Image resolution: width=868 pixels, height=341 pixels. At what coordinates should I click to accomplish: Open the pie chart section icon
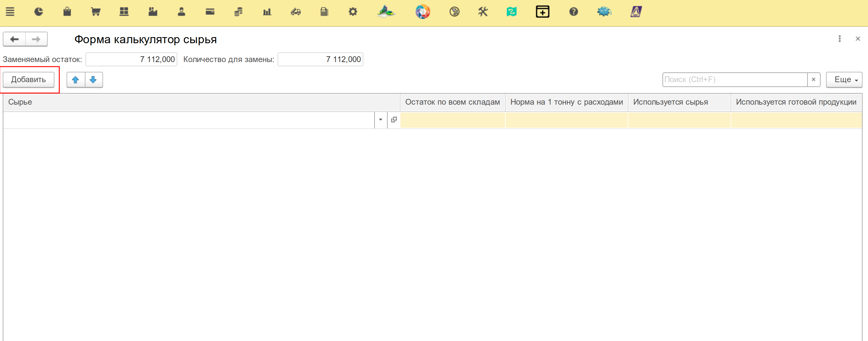pyautogui.click(x=39, y=12)
